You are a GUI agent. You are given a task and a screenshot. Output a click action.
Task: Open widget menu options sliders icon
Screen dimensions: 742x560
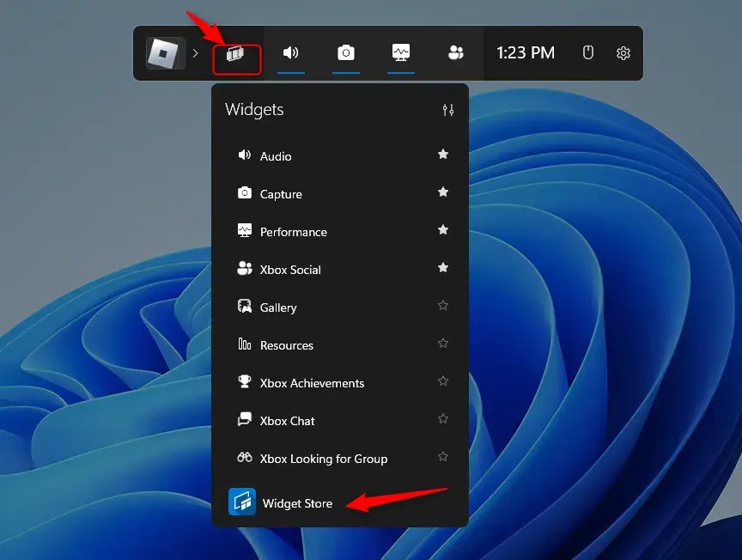[x=448, y=110]
